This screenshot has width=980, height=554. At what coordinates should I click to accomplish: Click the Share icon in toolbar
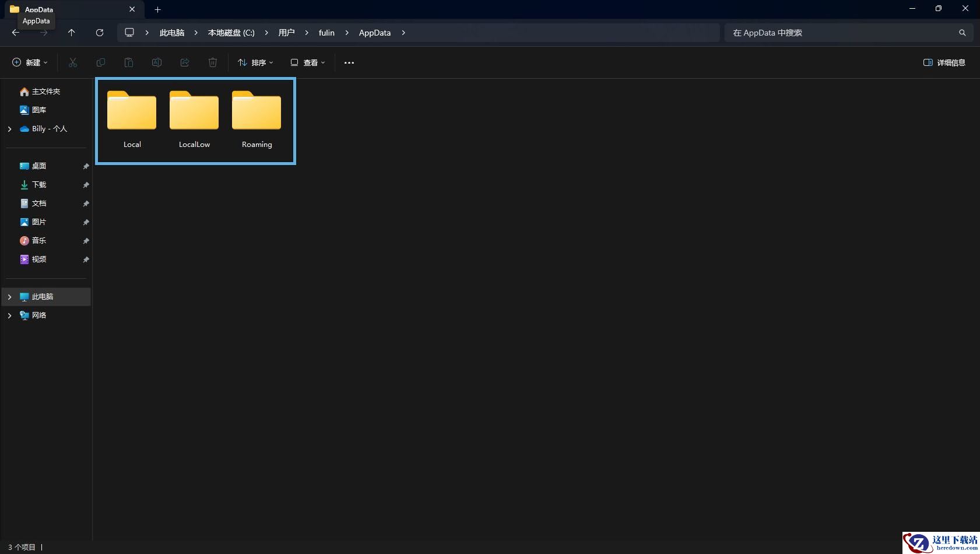(185, 62)
